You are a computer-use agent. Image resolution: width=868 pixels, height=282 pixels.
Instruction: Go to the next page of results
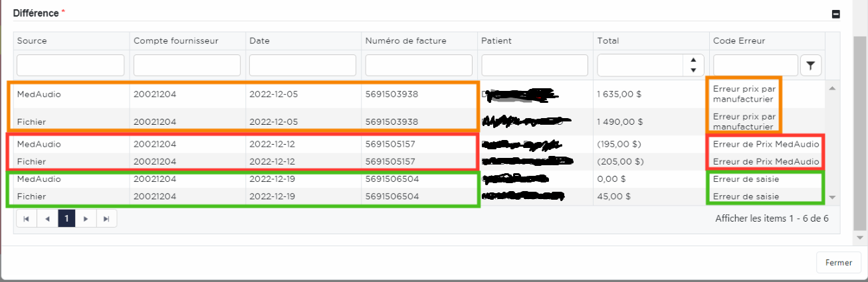coord(86,218)
